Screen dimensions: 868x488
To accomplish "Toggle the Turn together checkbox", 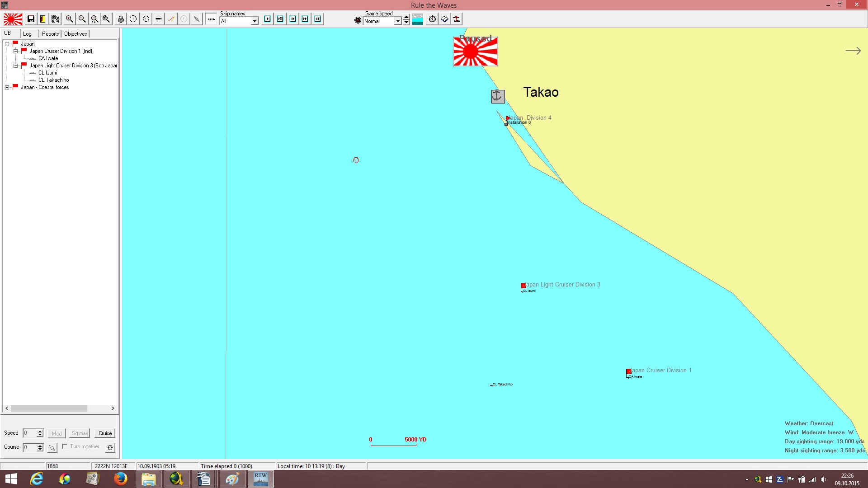I will 65,446.
